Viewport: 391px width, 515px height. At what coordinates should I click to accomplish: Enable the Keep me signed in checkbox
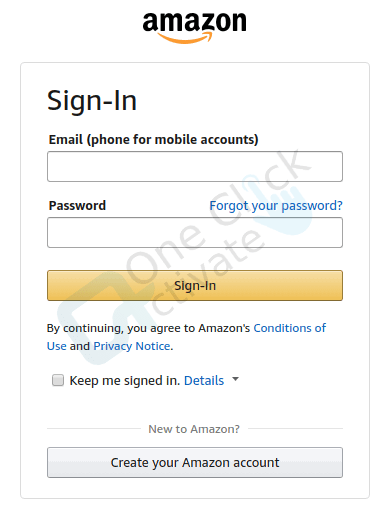58,380
